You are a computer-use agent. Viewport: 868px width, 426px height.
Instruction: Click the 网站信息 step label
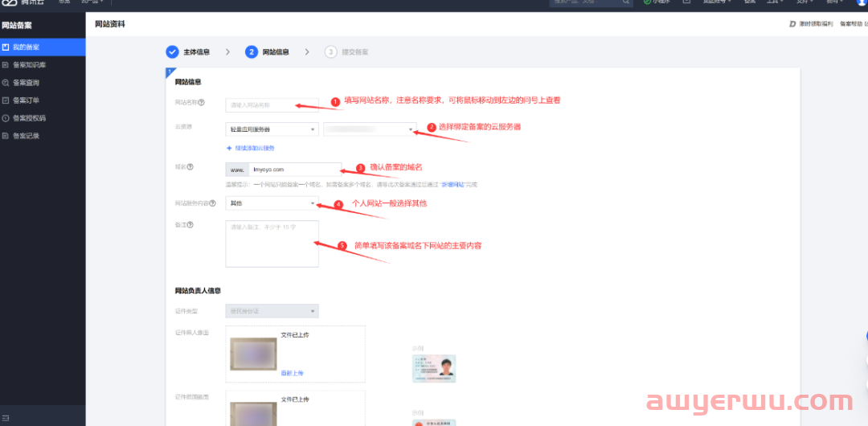tap(276, 52)
